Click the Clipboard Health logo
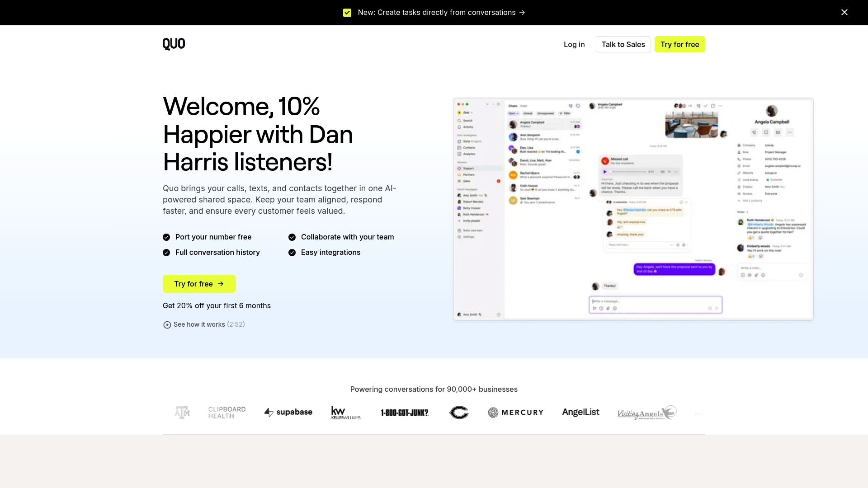868x488 pixels. [227, 413]
